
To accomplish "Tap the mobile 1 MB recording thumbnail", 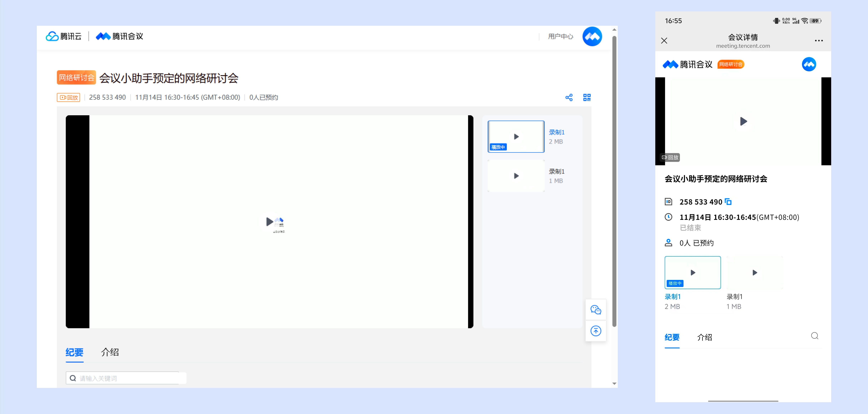I will pos(754,273).
